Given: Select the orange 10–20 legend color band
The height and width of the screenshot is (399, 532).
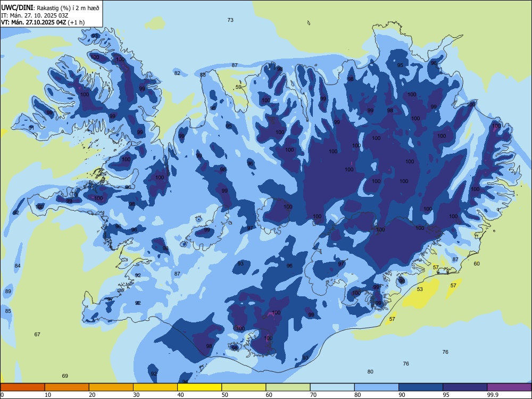Looking at the screenshot, I should click(x=67, y=387).
